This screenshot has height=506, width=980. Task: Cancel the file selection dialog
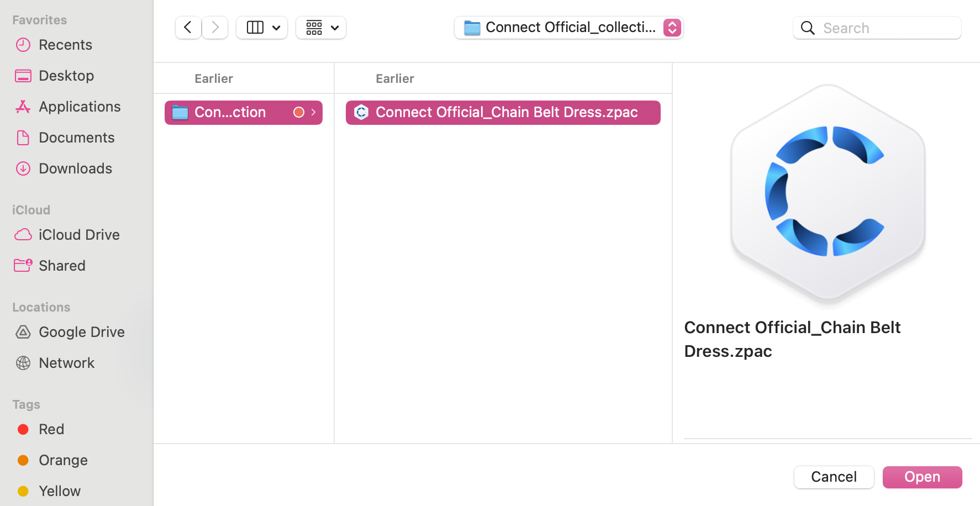pos(834,477)
